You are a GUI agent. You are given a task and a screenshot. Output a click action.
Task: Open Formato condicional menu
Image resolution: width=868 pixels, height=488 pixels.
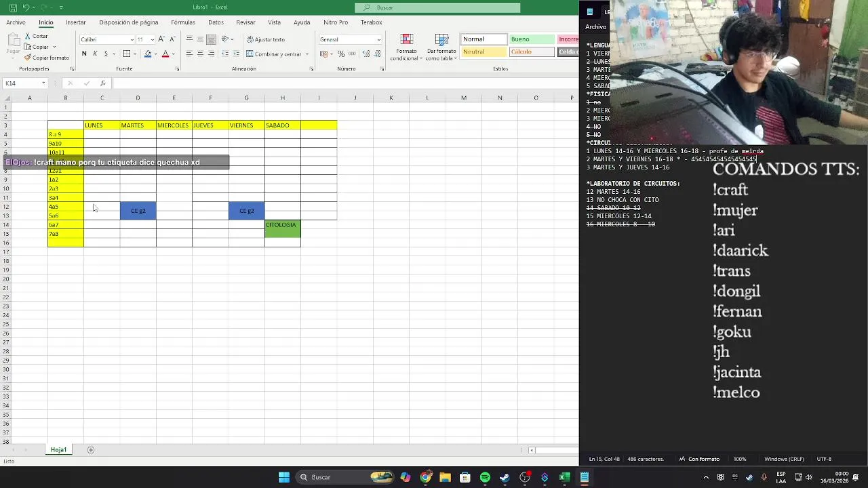(406, 47)
